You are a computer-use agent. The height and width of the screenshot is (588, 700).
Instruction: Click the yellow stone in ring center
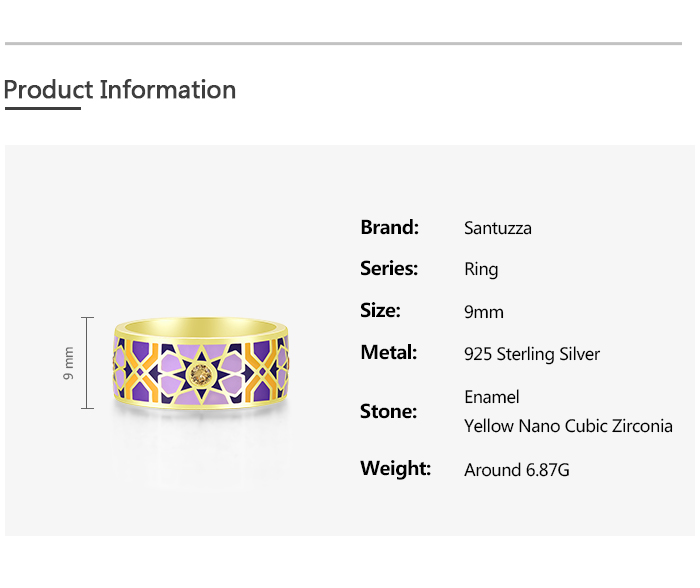tap(200, 375)
